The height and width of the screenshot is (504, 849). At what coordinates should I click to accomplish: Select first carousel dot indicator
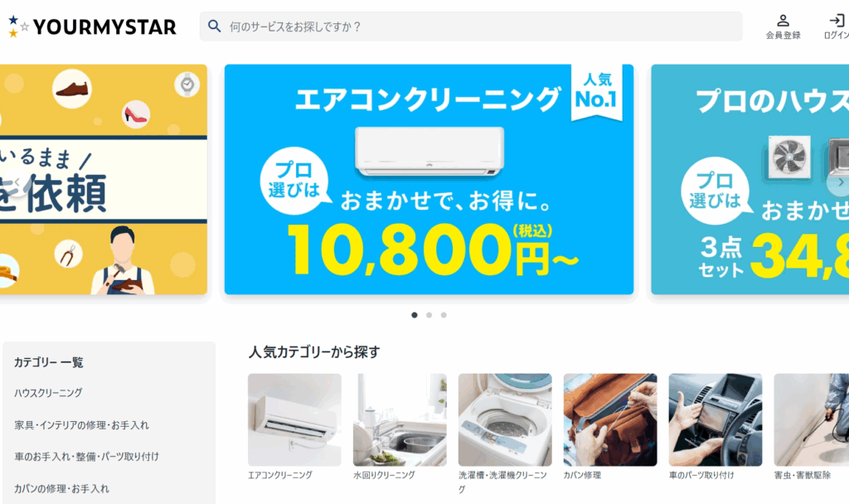(415, 315)
